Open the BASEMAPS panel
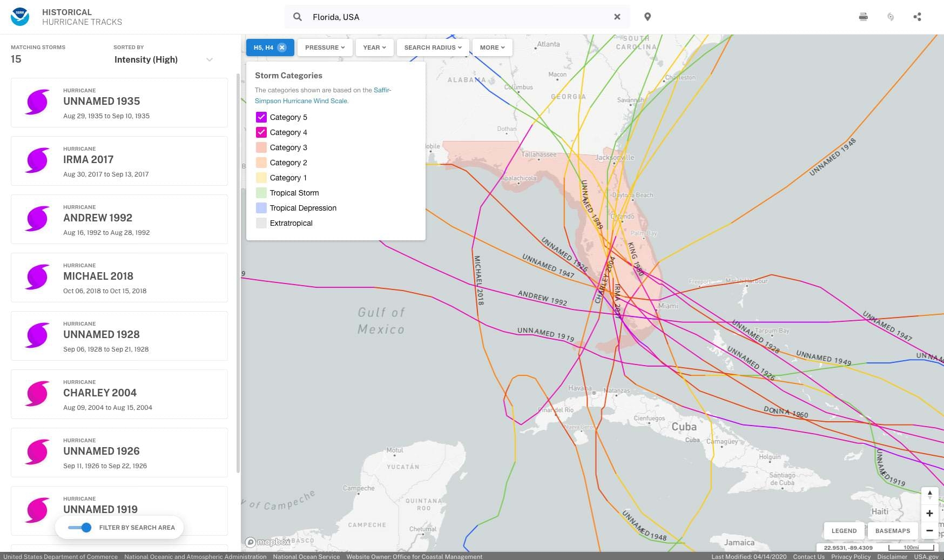944x560 pixels. (x=893, y=531)
